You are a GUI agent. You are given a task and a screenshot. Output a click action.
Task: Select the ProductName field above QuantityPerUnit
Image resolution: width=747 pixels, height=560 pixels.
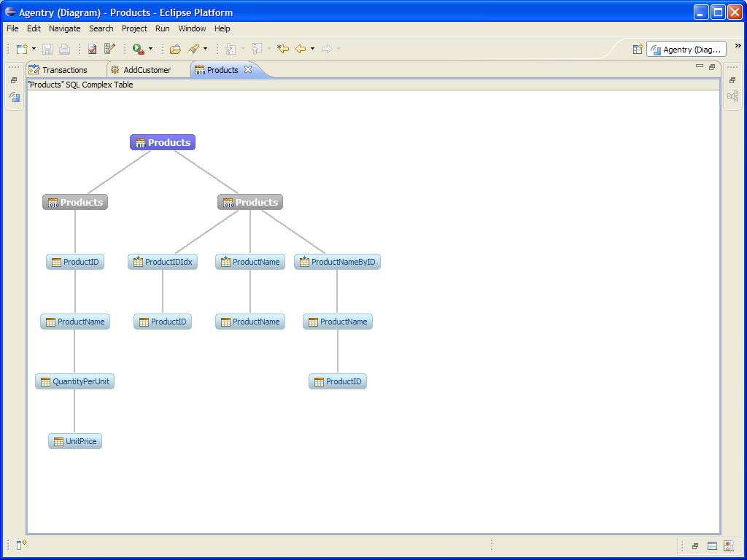pos(75,322)
